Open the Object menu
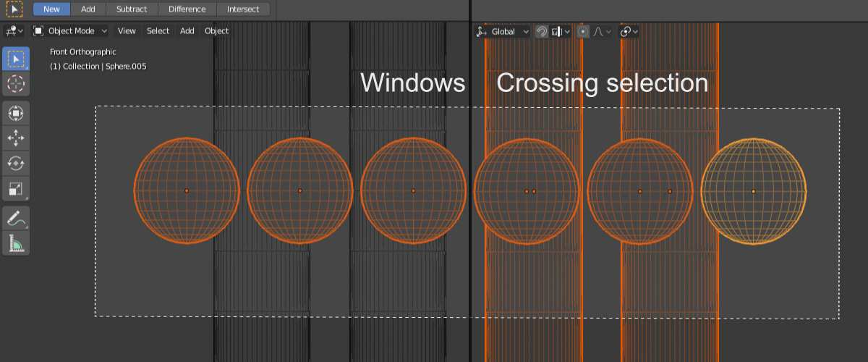The image size is (868, 362). 216,31
